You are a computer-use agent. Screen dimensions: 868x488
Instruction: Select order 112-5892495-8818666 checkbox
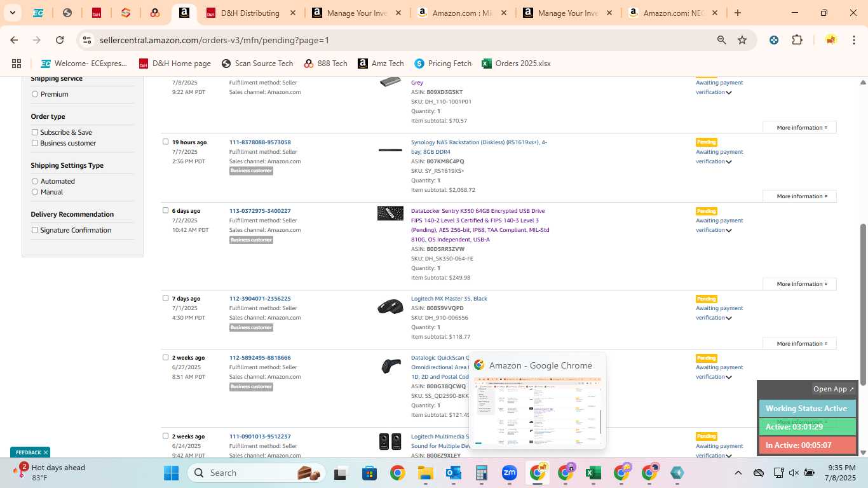point(165,357)
